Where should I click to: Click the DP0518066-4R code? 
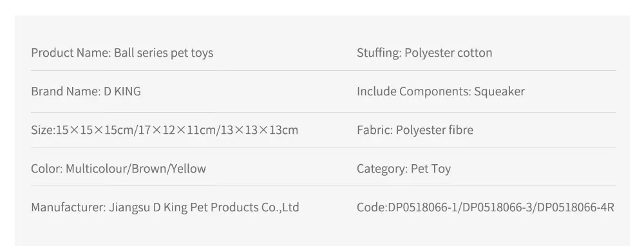tap(576, 207)
